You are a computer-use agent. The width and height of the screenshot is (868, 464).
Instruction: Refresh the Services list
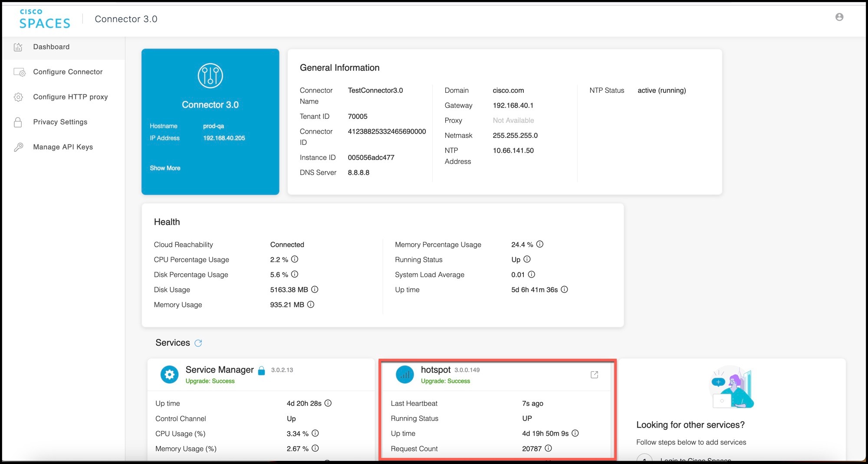198,343
